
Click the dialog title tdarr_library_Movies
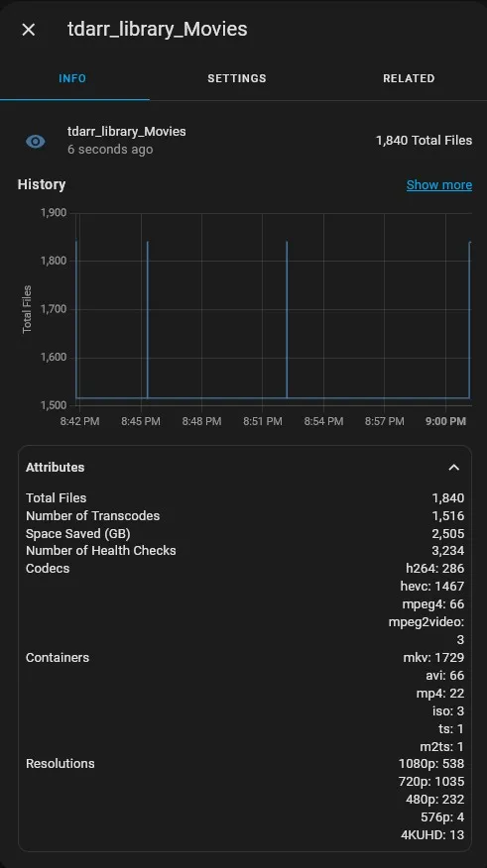click(158, 29)
